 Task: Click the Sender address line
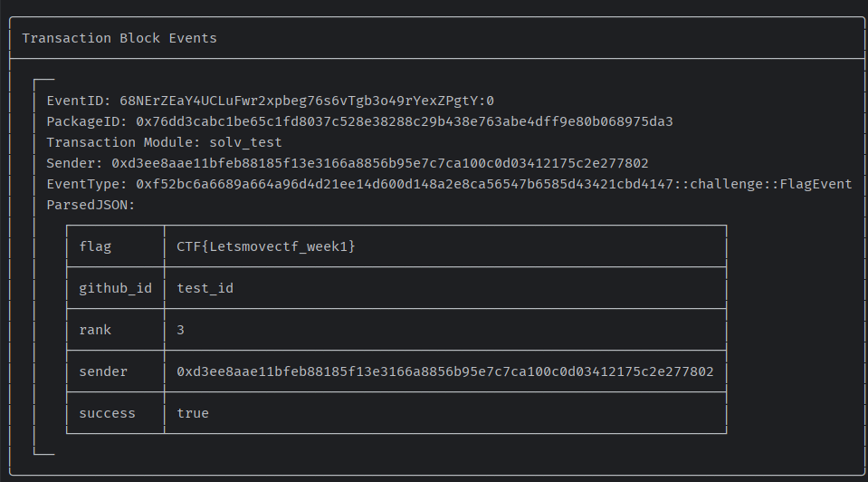tap(347, 163)
